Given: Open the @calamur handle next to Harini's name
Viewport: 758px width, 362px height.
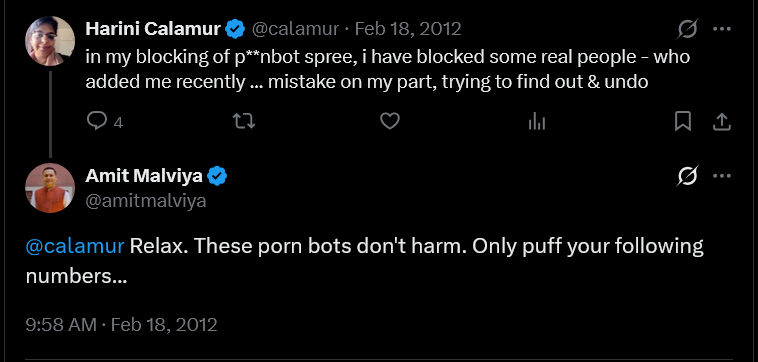Looking at the screenshot, I should click(295, 29).
